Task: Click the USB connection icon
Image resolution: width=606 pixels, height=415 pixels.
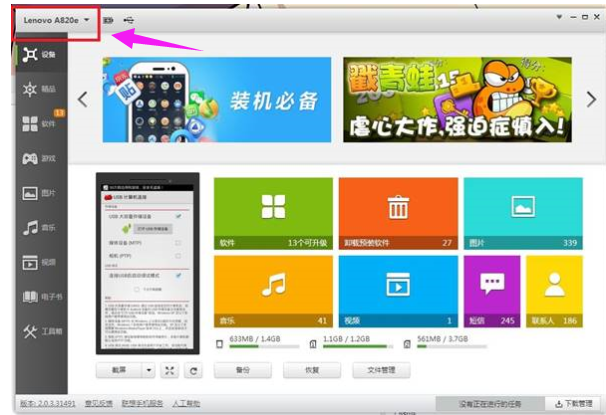Action: 130,20
